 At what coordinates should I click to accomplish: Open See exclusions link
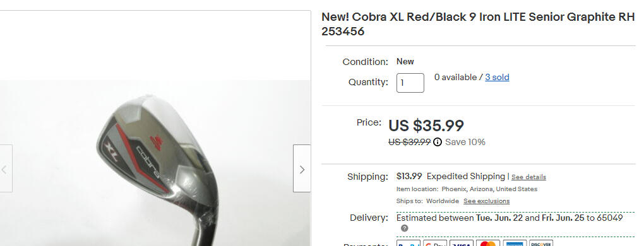(486, 201)
